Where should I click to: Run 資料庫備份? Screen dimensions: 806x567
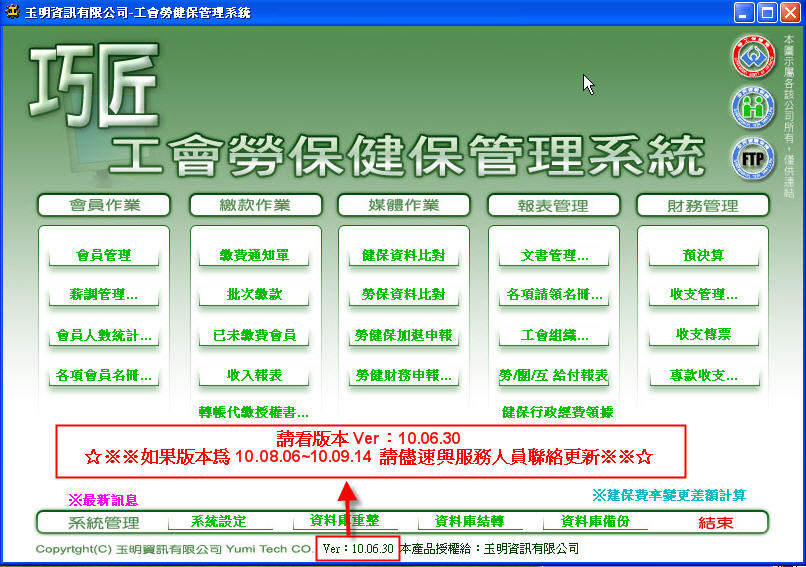595,521
